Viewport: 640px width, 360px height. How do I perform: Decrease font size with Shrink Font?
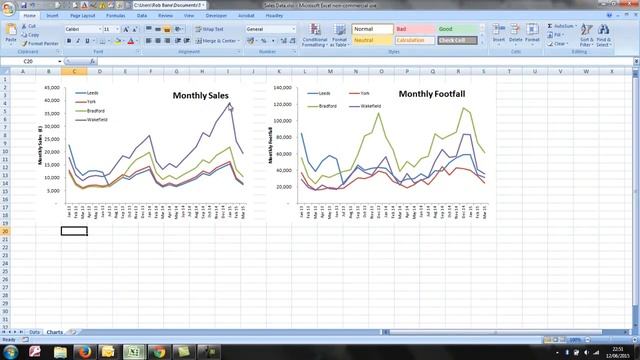click(x=134, y=29)
